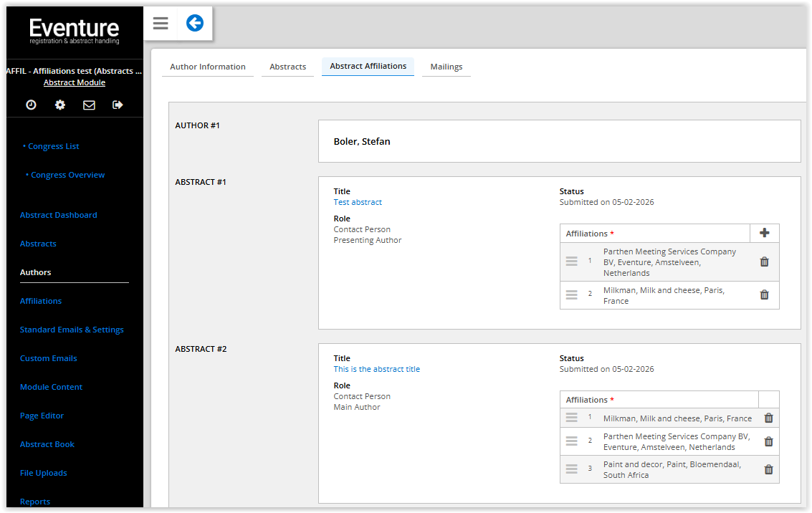The height and width of the screenshot is (513, 812).
Task: Open the Test abstract title link
Action: click(358, 202)
